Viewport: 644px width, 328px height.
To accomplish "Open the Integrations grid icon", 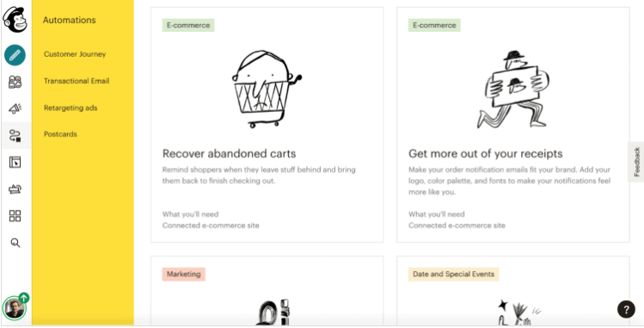I will pos(15,216).
